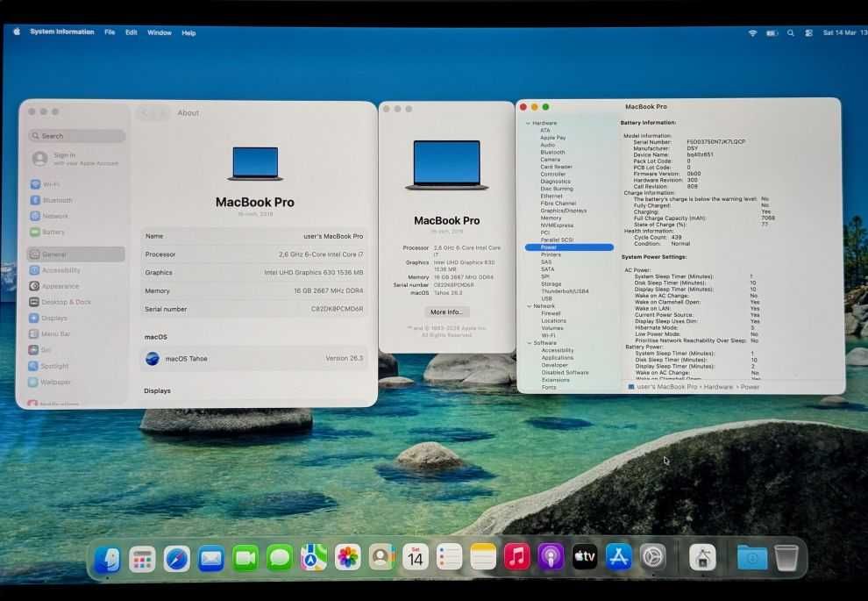Open Reminders from the Dock

pyautogui.click(x=449, y=557)
